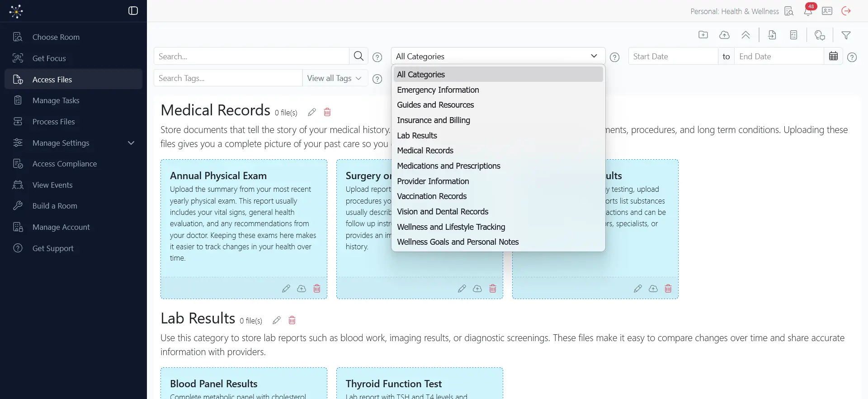Click the logout icon in header

coord(846,11)
